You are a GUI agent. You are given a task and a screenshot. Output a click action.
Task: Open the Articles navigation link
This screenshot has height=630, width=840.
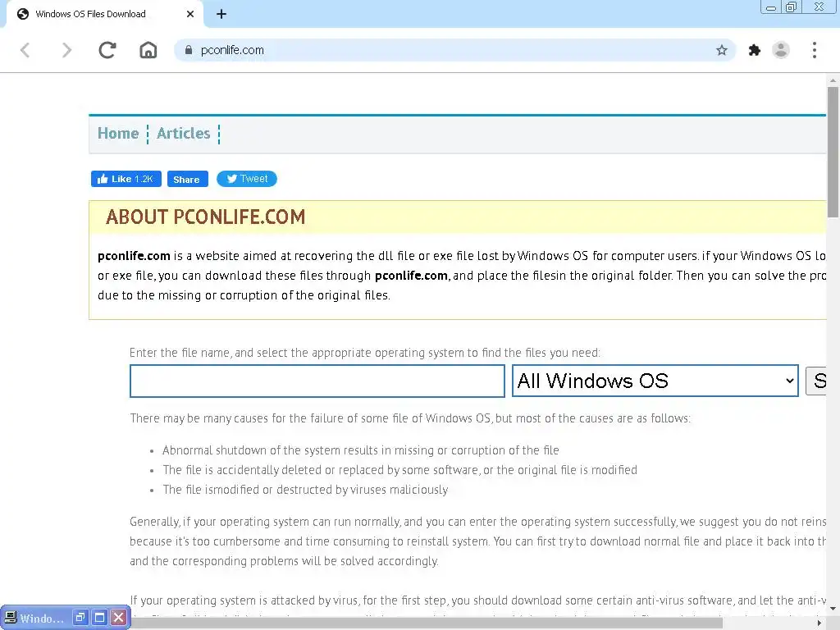click(183, 134)
